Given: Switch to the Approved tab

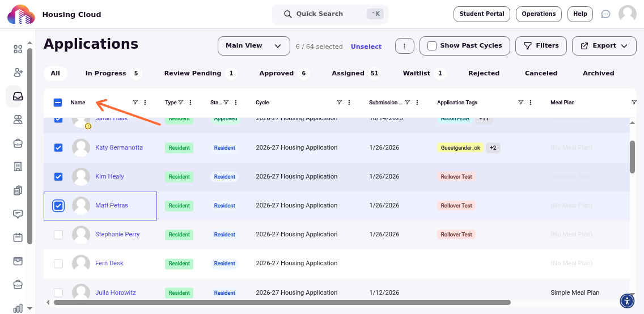Looking at the screenshot, I should click(x=284, y=74).
